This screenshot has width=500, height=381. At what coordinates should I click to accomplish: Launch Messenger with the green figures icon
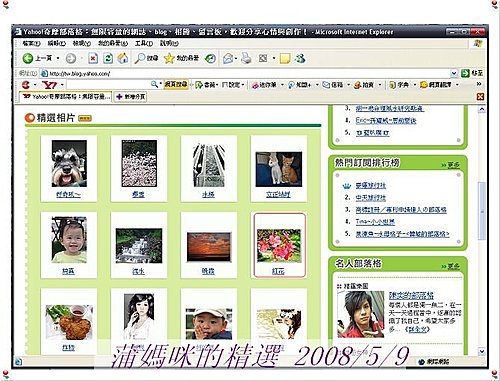pos(300,59)
